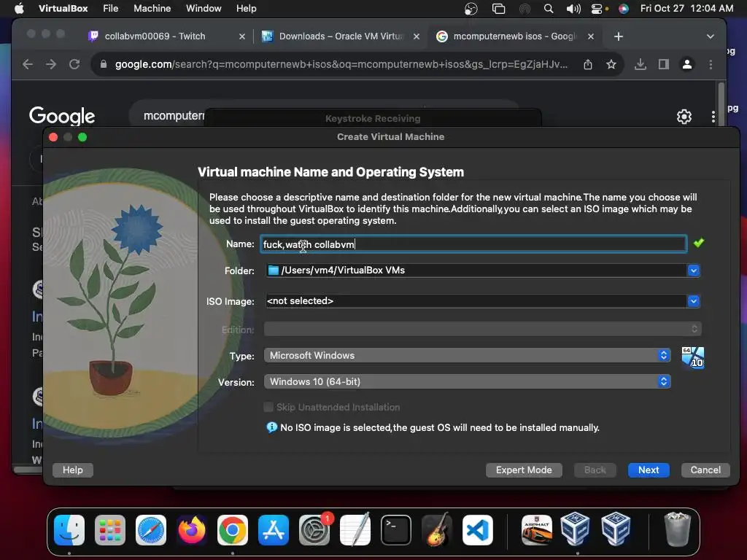The height and width of the screenshot is (560, 747).
Task: Click the dialog Help button
Action: (x=72, y=470)
